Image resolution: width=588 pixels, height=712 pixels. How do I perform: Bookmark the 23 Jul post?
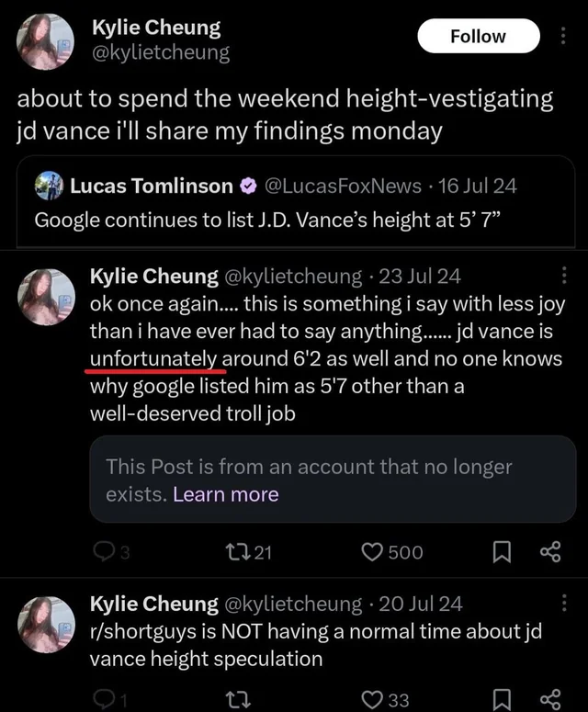pos(503,551)
